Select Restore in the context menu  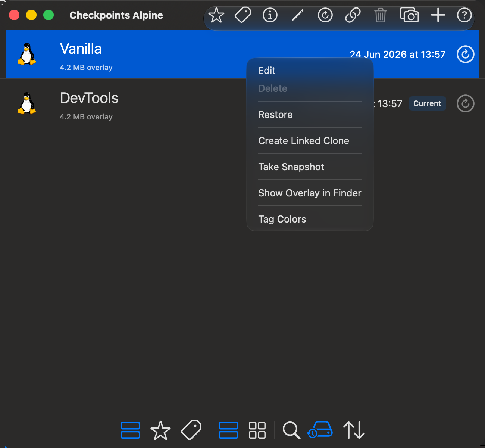[x=275, y=115]
